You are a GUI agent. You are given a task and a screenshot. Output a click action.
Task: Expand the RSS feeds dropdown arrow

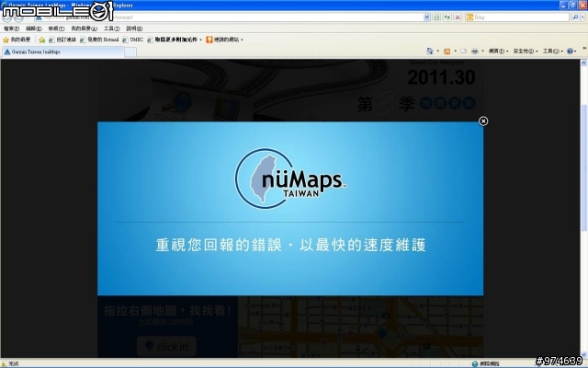point(456,52)
